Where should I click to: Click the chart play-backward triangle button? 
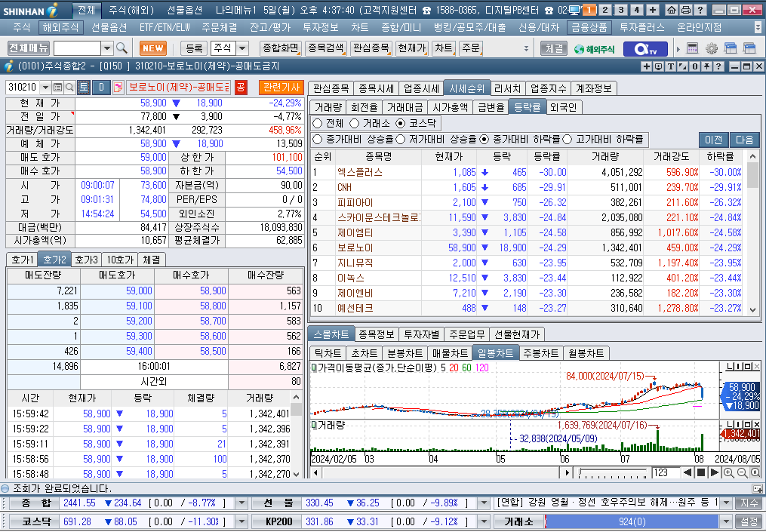coord(688,472)
